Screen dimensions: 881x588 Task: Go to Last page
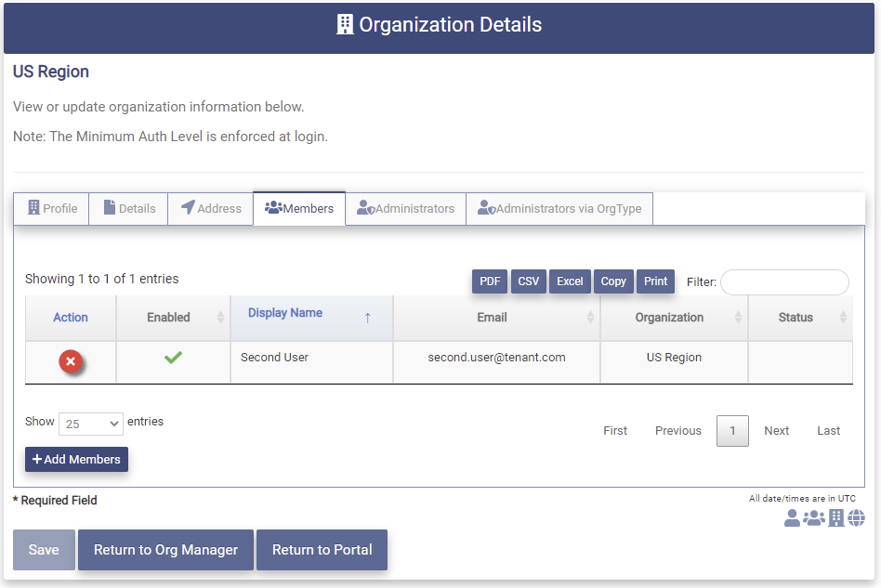click(x=828, y=431)
